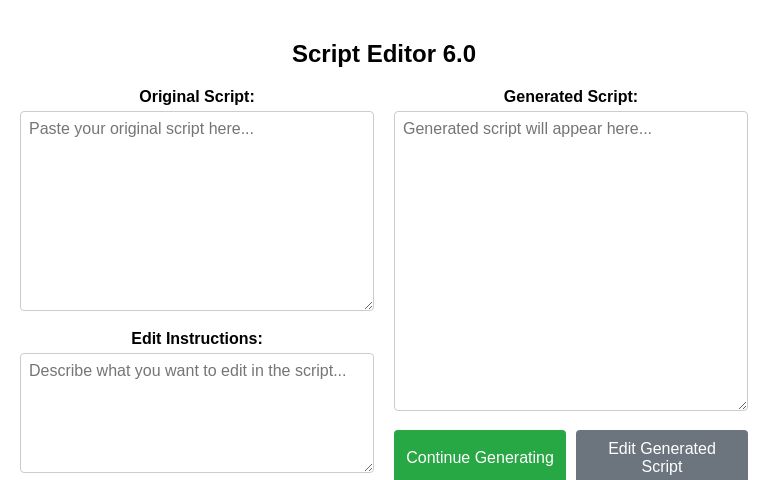This screenshot has width=768, height=480.
Task: Click the 'Original Script:' label
Action: point(197,96)
